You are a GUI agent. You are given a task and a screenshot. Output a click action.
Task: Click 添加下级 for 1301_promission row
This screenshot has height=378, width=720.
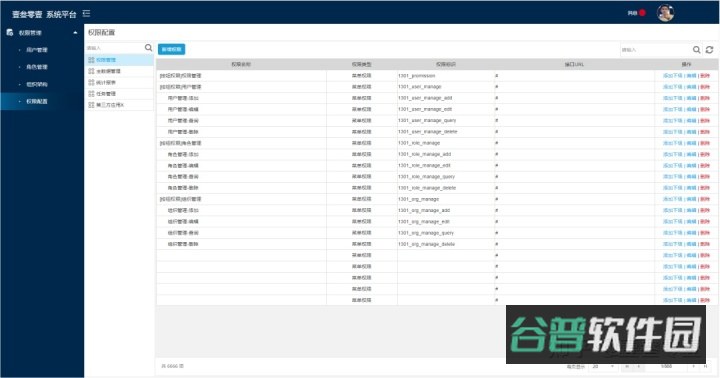click(673, 76)
